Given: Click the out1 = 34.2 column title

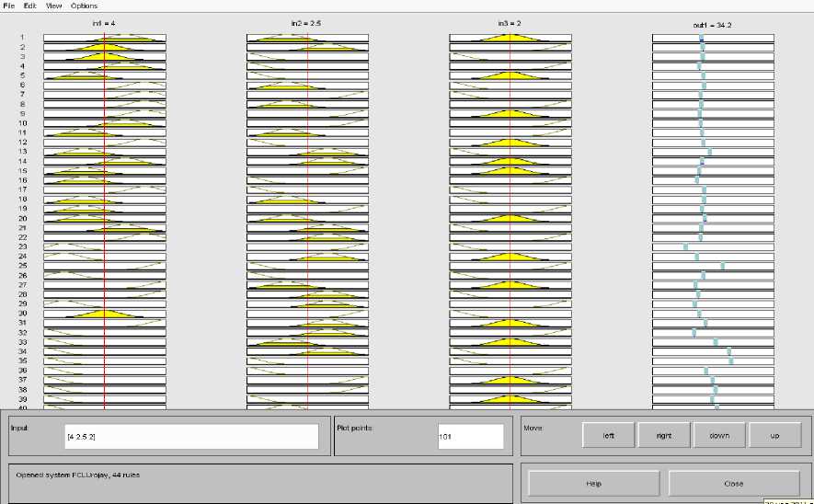Looking at the screenshot, I should [712, 25].
